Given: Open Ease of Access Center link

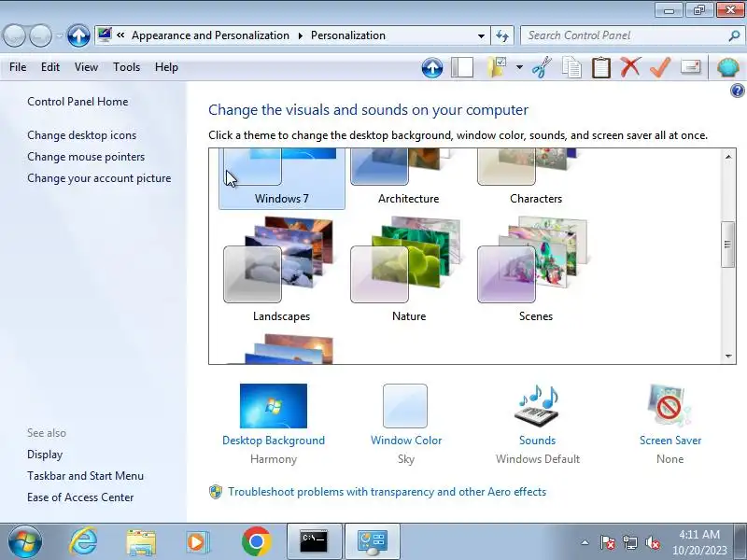Looking at the screenshot, I should click(x=80, y=497).
